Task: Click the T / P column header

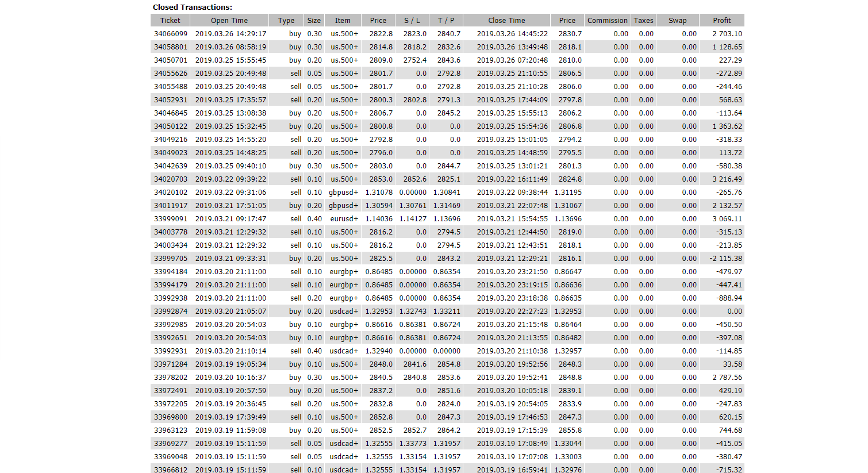Action: [x=445, y=20]
